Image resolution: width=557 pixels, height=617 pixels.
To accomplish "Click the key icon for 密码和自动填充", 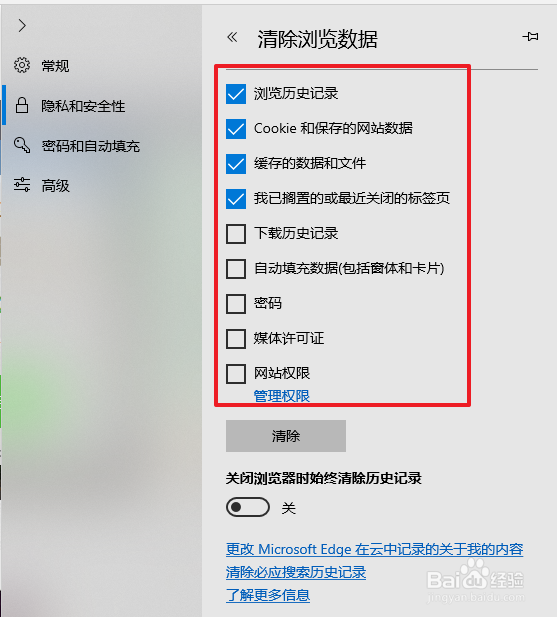I will pos(22,145).
